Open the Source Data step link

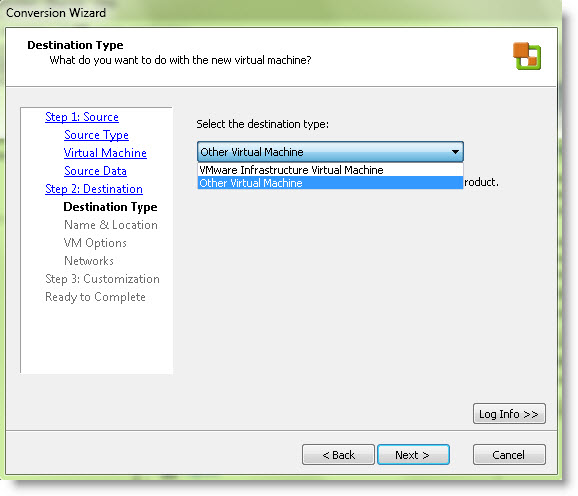pyautogui.click(x=95, y=171)
